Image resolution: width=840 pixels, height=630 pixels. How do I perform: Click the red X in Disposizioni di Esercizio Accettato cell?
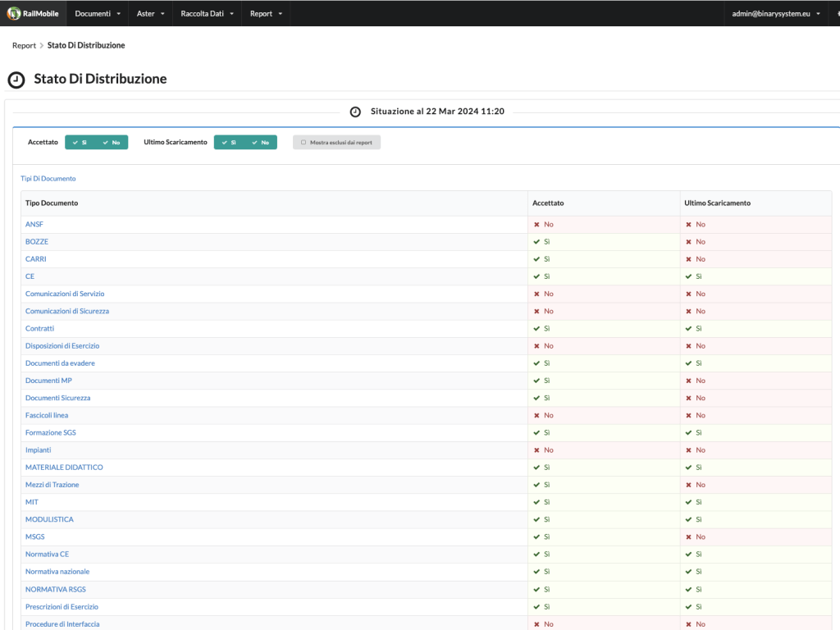(536, 346)
